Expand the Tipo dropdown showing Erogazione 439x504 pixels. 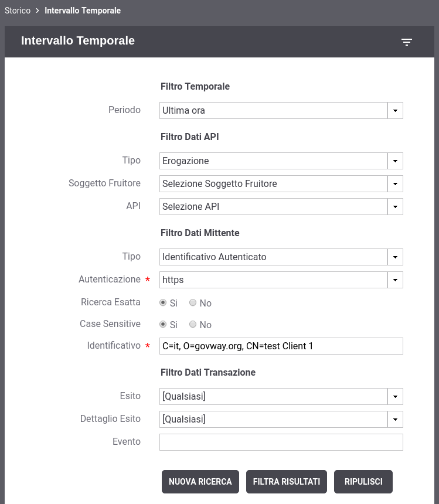(281, 161)
